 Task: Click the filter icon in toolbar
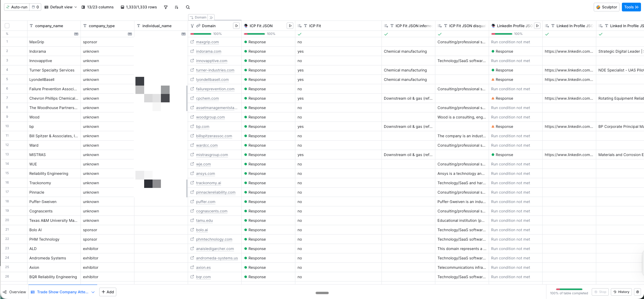point(166,7)
